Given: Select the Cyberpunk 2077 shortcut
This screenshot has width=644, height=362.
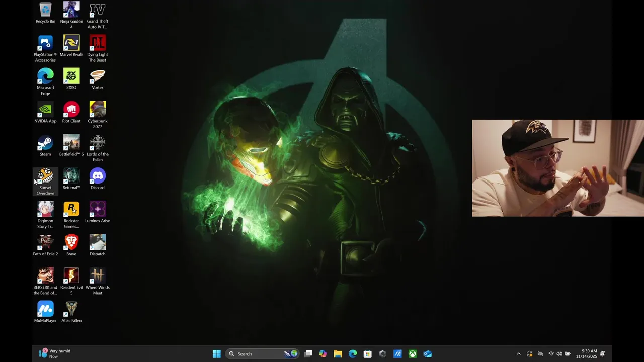Looking at the screenshot, I should pyautogui.click(x=98, y=115).
